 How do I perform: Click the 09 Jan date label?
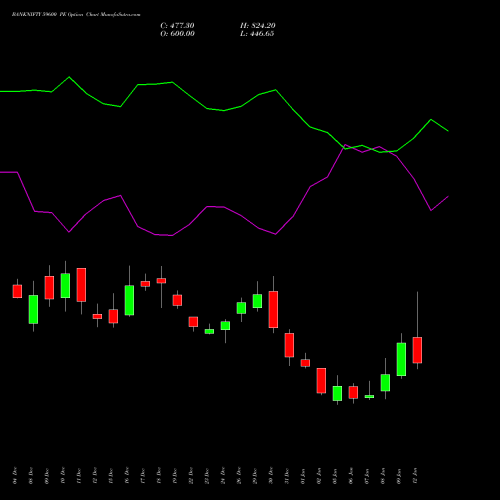coord(399,476)
